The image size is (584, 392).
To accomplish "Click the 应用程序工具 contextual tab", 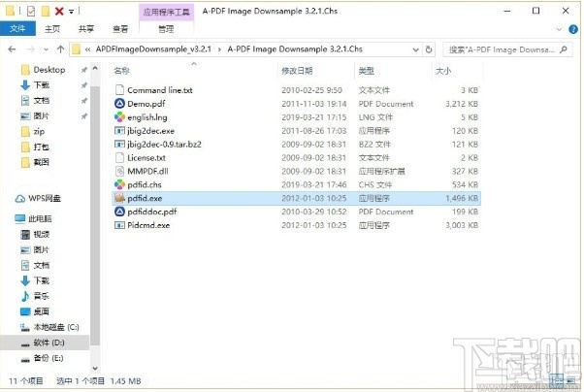I will click(x=166, y=12).
